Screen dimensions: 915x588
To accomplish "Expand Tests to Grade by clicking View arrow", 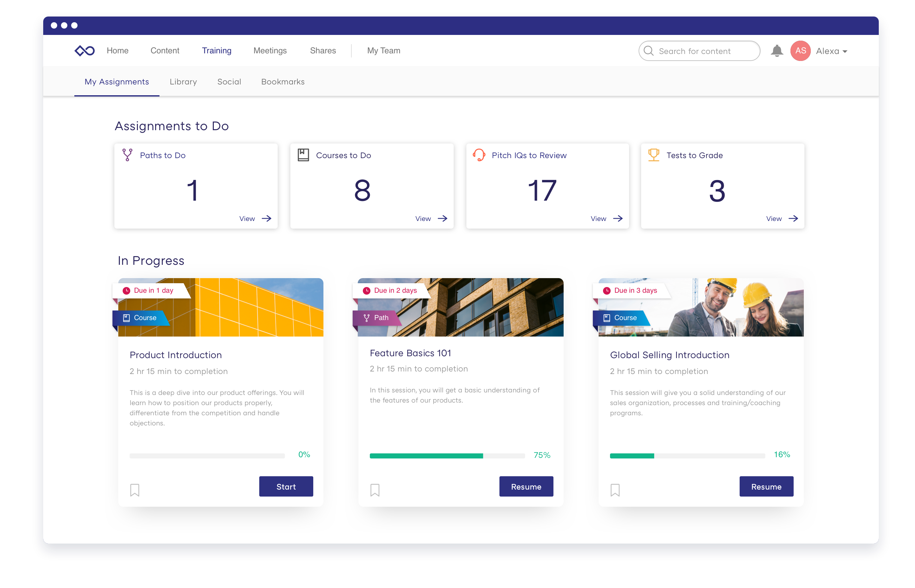I will 780,218.
